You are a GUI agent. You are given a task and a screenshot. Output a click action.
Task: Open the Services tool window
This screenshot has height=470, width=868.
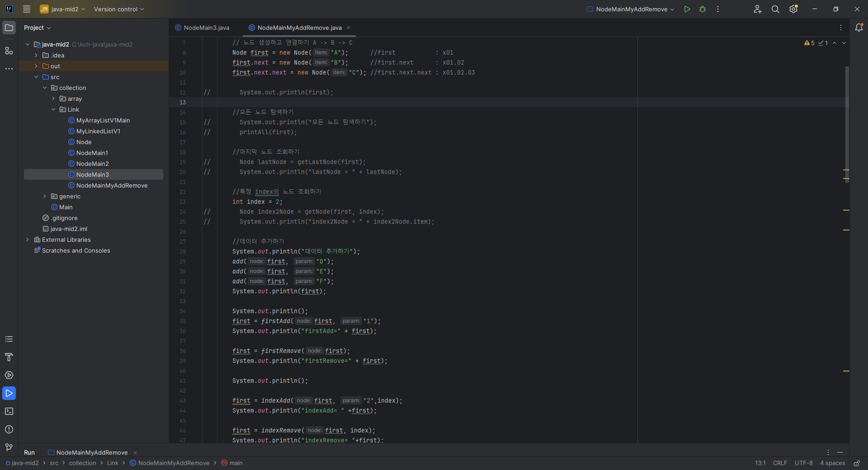9,375
